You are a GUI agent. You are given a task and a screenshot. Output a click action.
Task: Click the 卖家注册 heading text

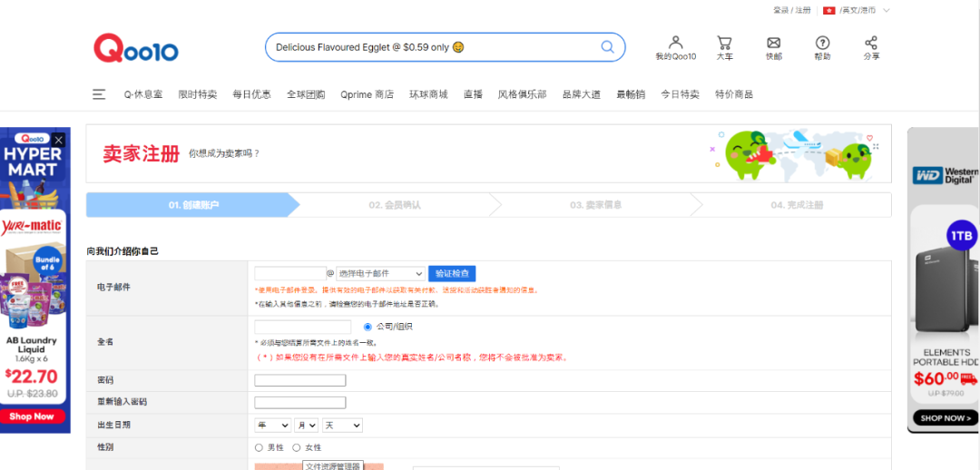(x=142, y=153)
